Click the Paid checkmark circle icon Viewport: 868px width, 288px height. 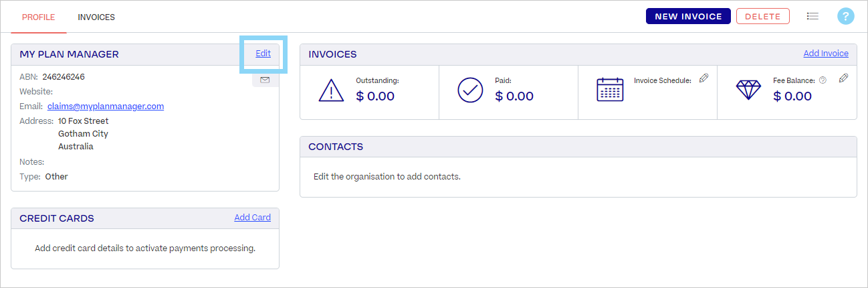coord(470,90)
